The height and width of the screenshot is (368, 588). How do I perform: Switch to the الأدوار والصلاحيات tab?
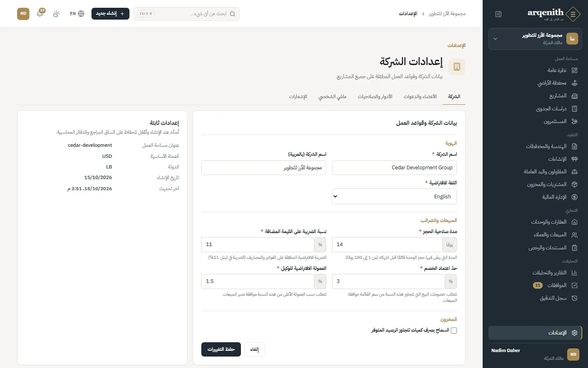(x=375, y=96)
